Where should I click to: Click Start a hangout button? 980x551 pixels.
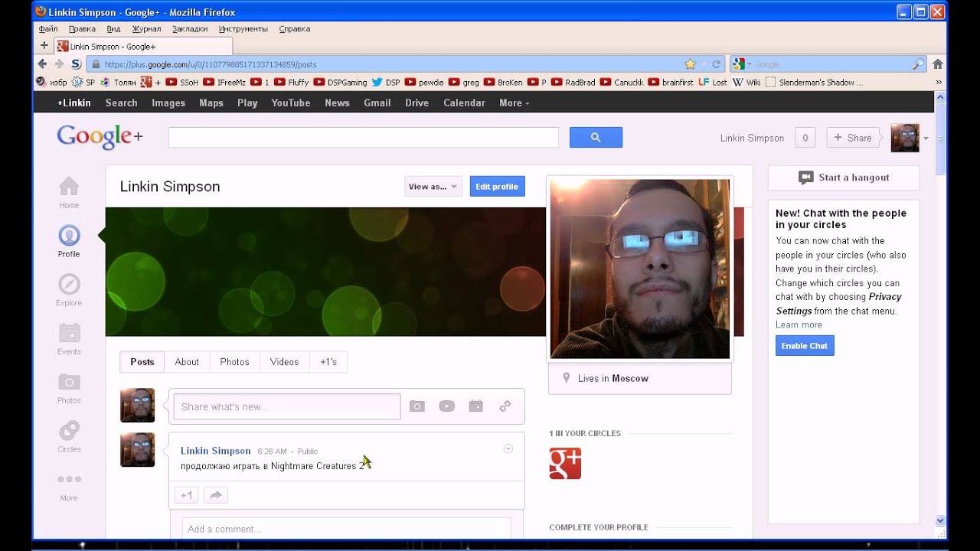pyautogui.click(x=844, y=178)
